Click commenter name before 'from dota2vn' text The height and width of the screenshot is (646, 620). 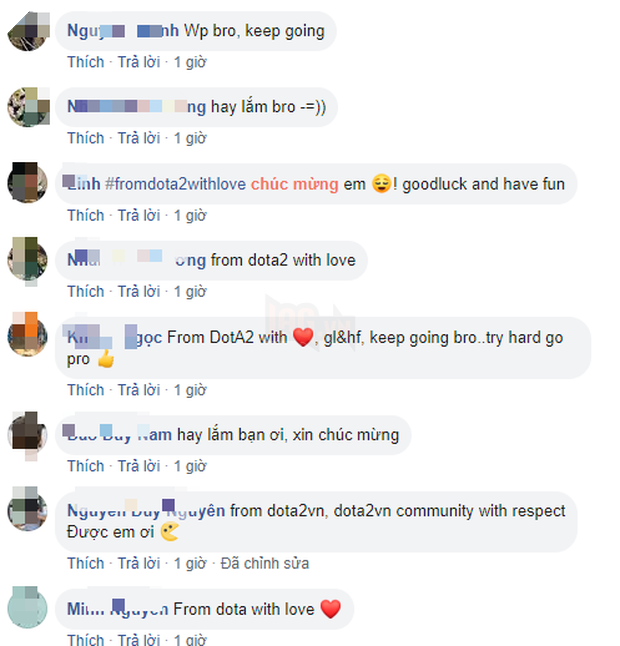click(x=146, y=510)
